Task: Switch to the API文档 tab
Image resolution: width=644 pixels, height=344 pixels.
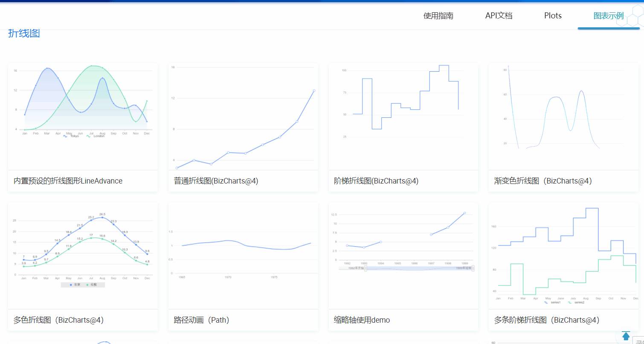Action: coord(499,15)
